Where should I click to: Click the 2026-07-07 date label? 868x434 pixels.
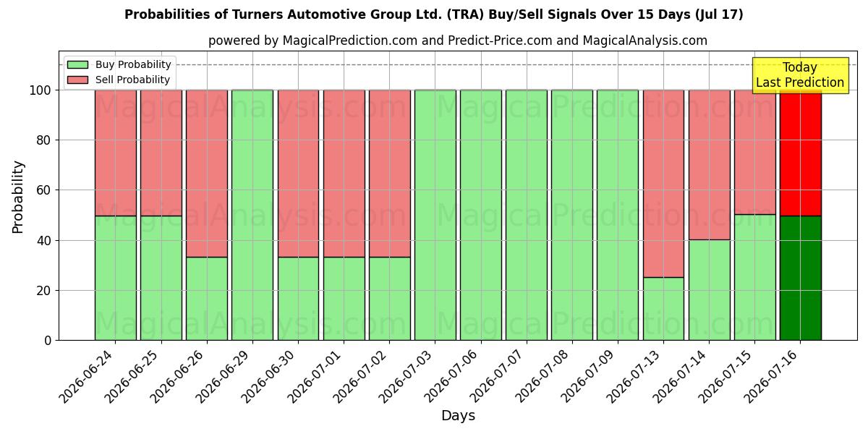499,375
